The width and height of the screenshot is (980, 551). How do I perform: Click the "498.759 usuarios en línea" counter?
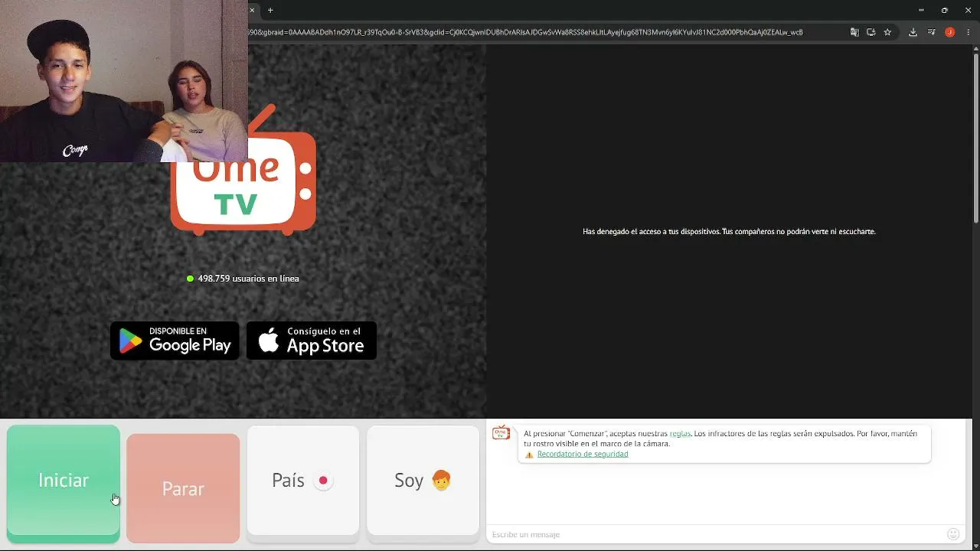(x=243, y=279)
